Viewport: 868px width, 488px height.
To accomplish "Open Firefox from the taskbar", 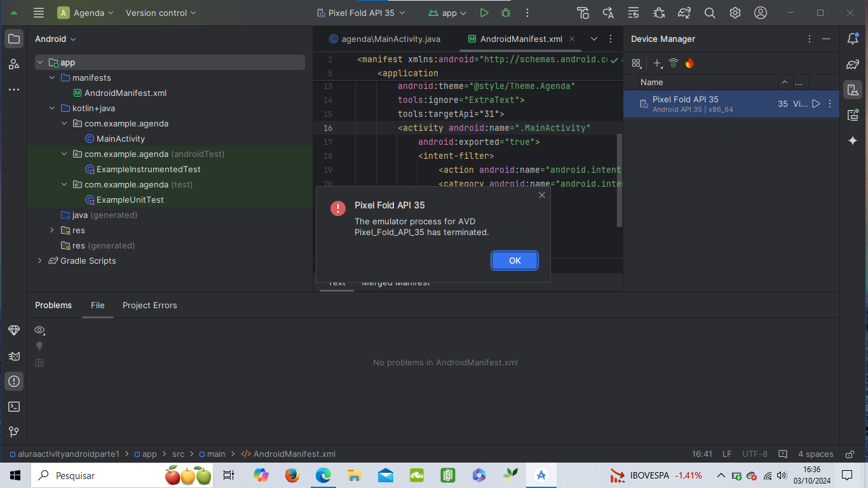I will click(292, 475).
